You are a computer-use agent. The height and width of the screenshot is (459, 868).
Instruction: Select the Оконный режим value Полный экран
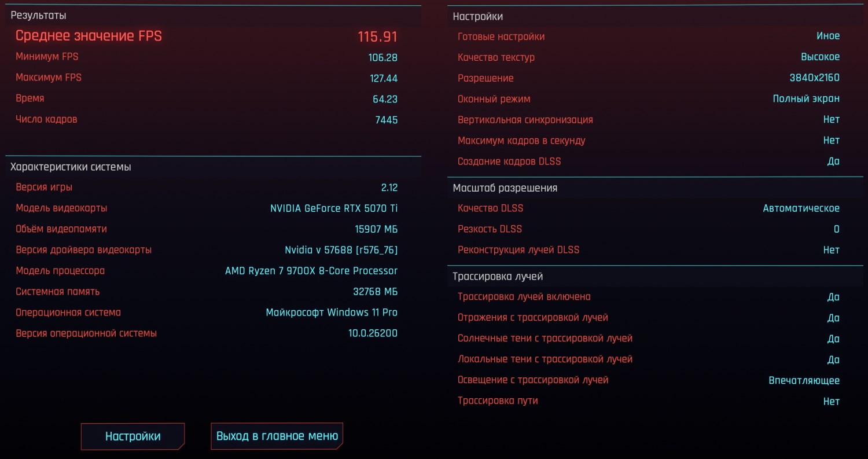point(806,99)
